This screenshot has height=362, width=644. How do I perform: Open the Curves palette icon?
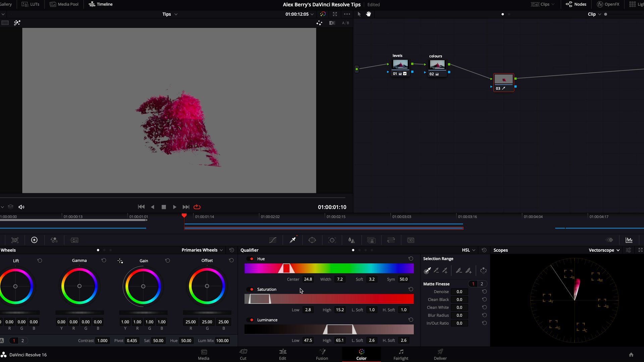[273, 240]
